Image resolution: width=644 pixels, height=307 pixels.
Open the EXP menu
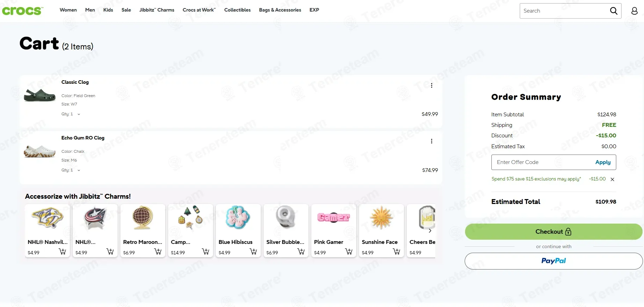314,10
